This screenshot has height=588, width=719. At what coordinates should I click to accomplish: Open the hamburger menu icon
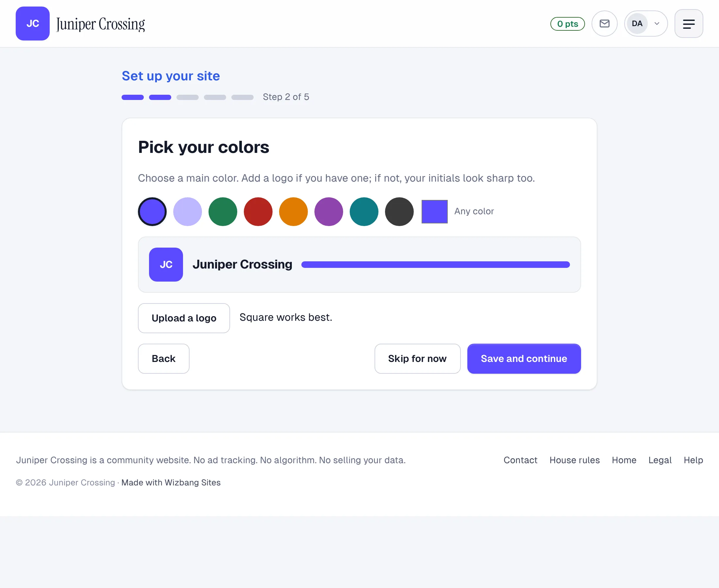(689, 24)
